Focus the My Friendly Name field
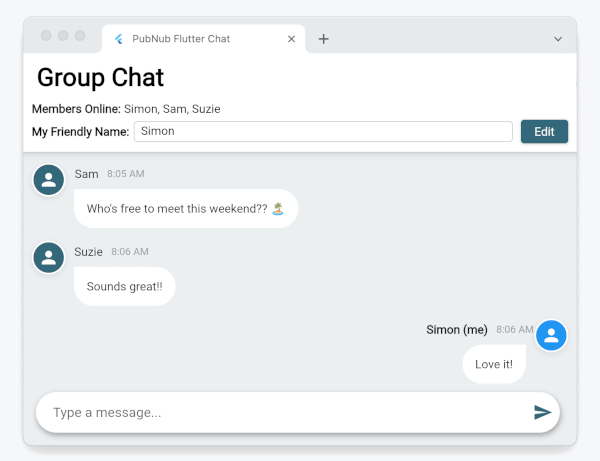 [x=323, y=131]
